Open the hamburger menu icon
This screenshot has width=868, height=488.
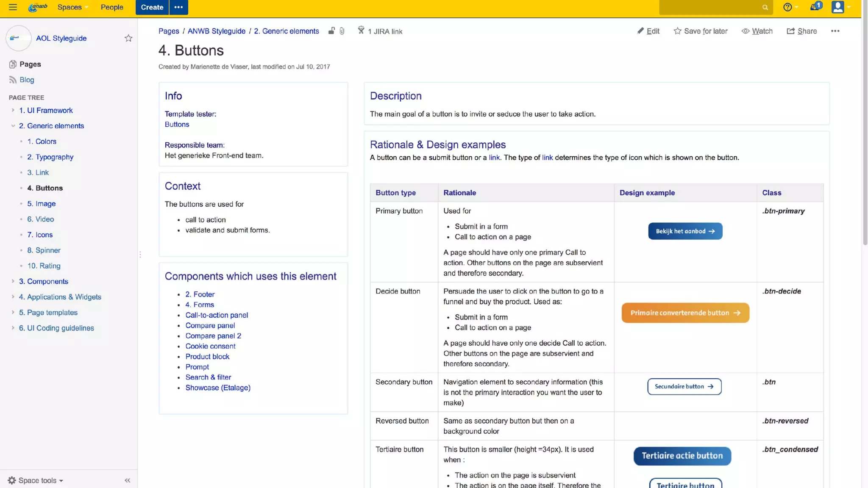[13, 7]
